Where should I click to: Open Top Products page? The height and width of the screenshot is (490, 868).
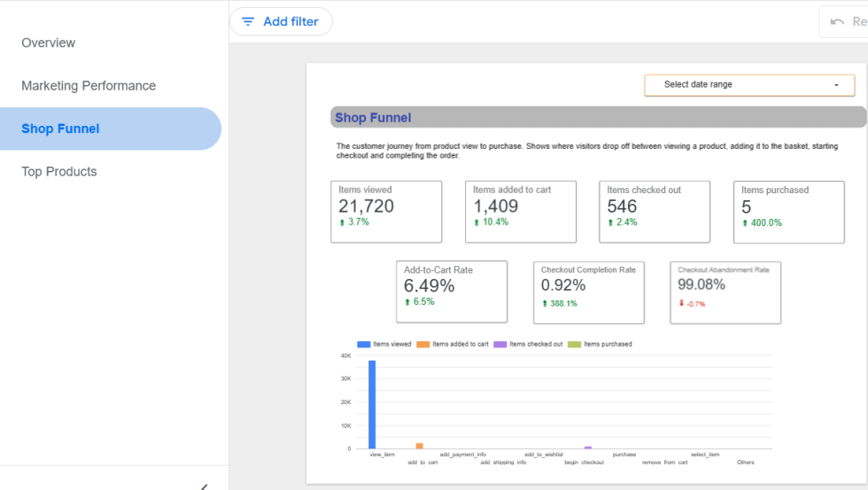(59, 172)
